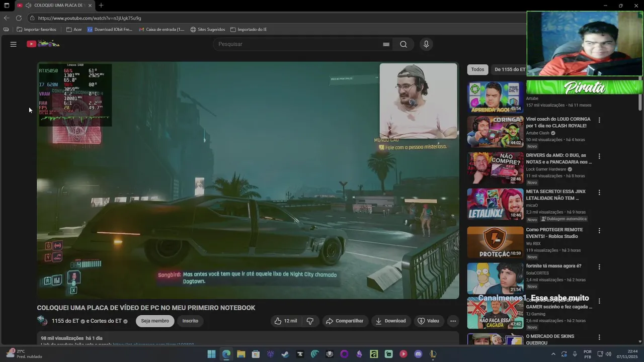The image size is (644, 362).
Task: Open Importado do IE folder
Action: [249, 29]
